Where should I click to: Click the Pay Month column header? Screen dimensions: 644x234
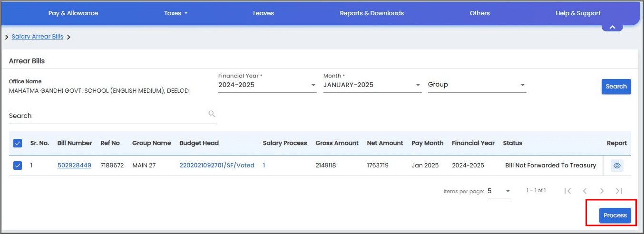click(x=428, y=143)
